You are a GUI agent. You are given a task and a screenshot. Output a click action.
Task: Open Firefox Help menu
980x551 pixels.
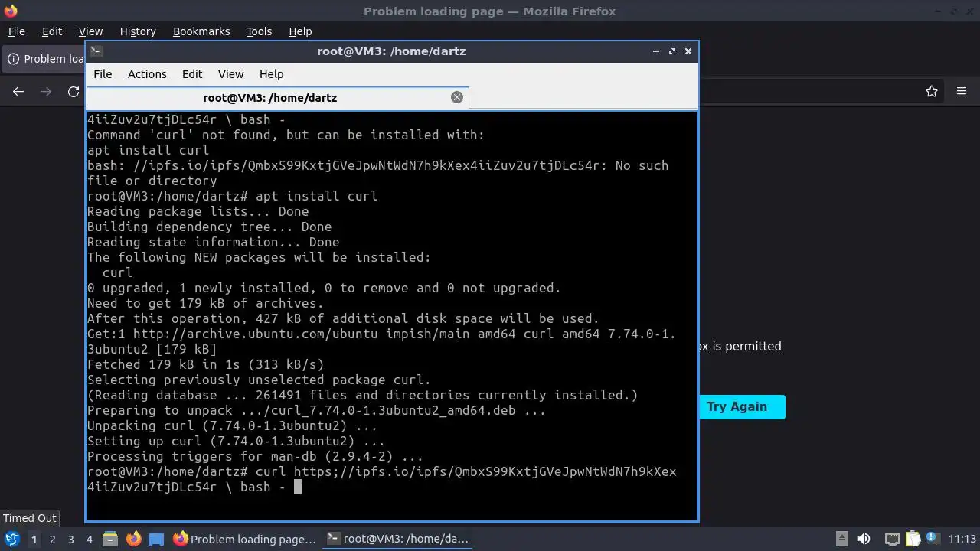(300, 31)
